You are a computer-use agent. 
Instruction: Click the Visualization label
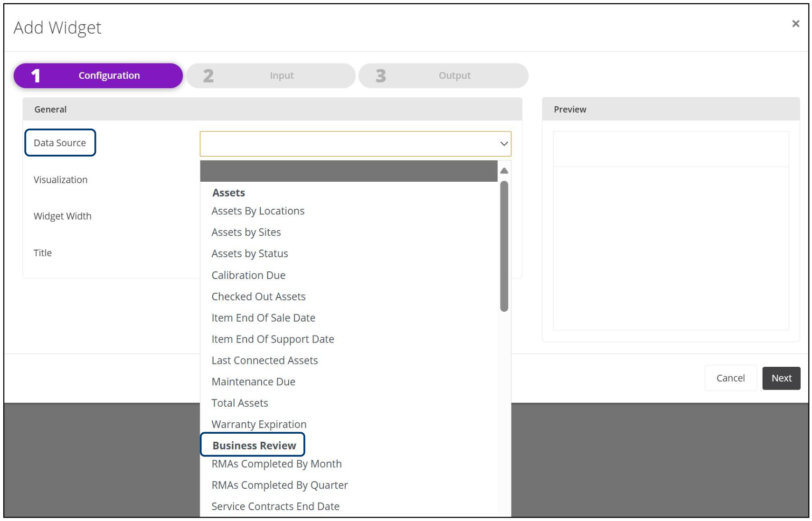pos(60,180)
